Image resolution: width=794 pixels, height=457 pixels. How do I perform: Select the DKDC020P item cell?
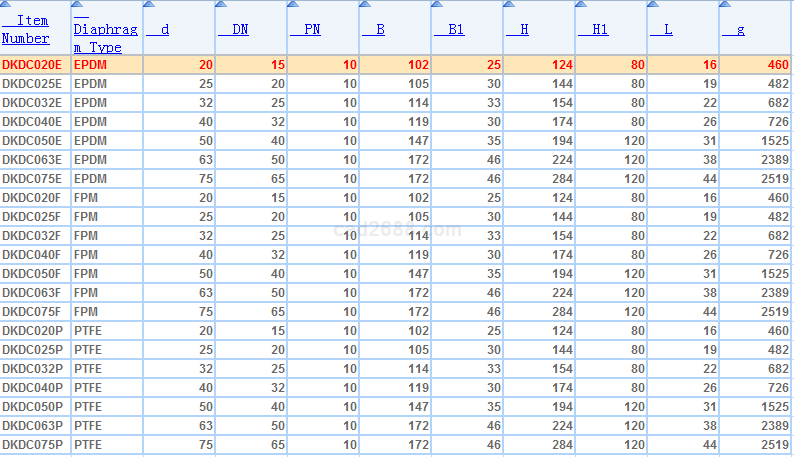[x=32, y=331]
